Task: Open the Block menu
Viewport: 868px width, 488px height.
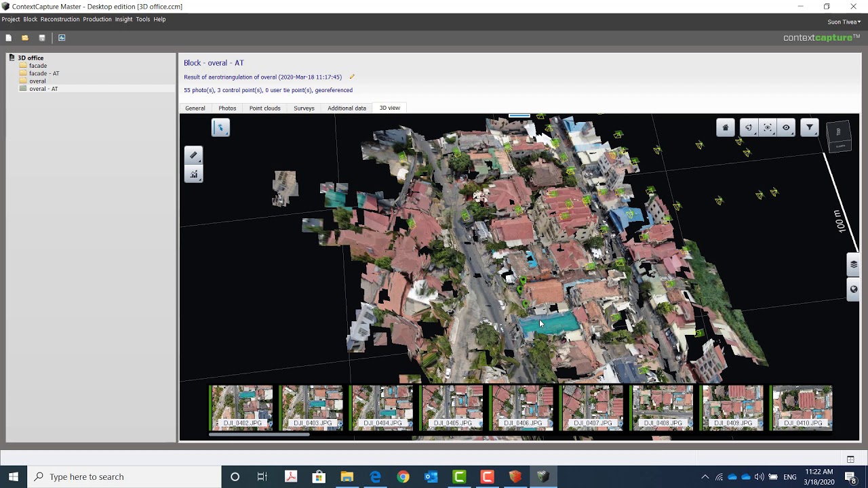Action: click(31, 20)
